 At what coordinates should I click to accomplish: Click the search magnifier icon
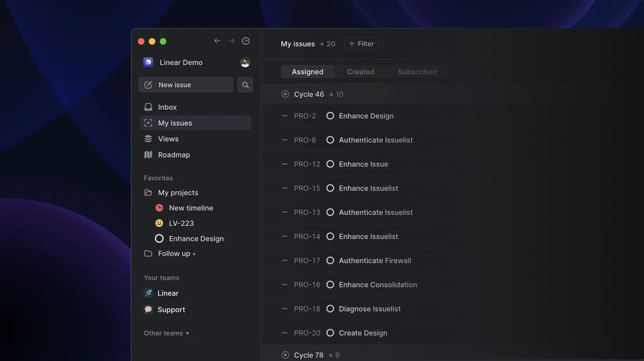[x=245, y=85]
